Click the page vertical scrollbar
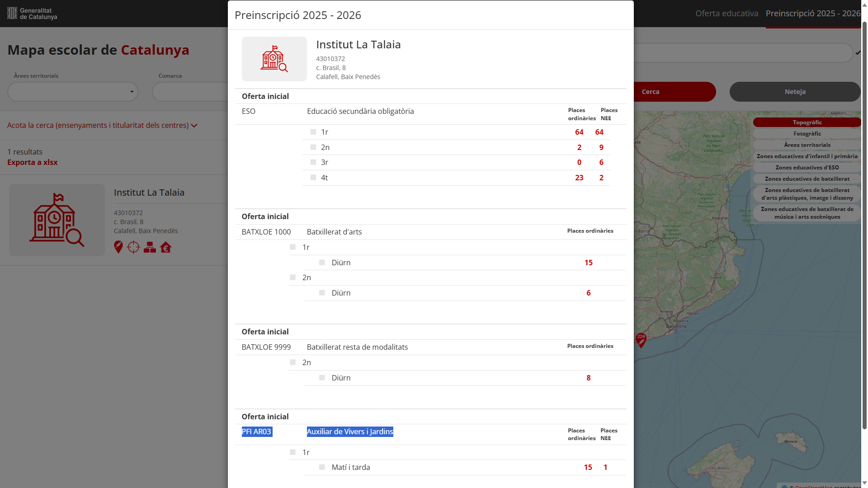Image resolution: width=868 pixels, height=488 pixels. pyautogui.click(x=864, y=226)
